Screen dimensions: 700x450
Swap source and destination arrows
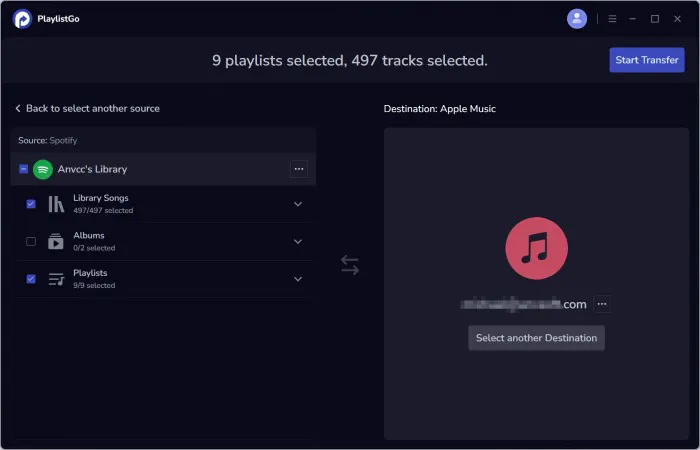pyautogui.click(x=350, y=265)
